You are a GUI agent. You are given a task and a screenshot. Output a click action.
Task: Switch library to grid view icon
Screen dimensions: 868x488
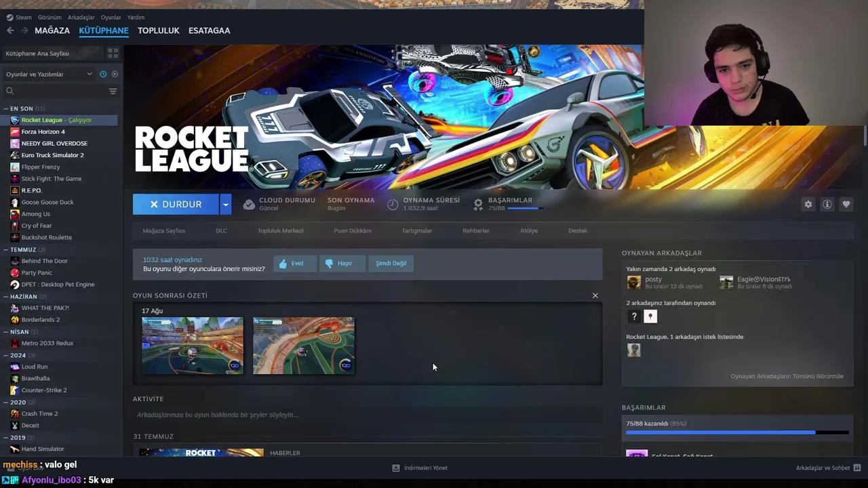113,53
